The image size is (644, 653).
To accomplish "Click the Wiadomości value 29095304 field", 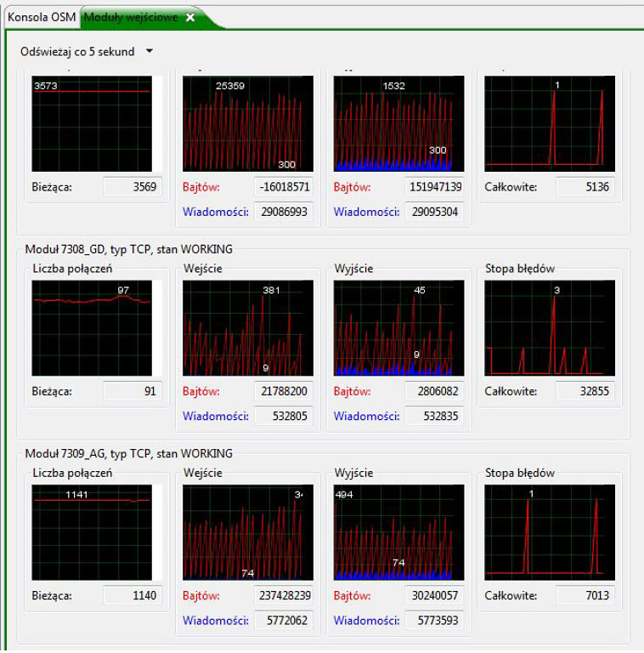I will [434, 212].
